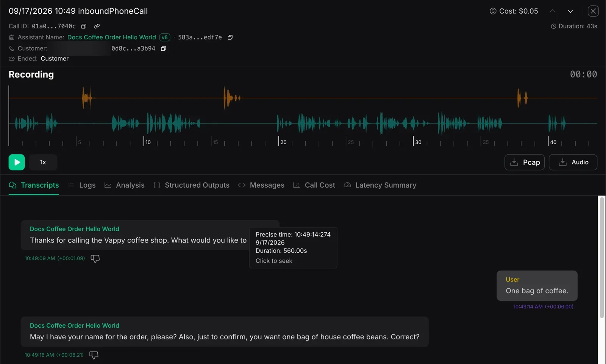Click the Duration: 43s label

coord(574,26)
